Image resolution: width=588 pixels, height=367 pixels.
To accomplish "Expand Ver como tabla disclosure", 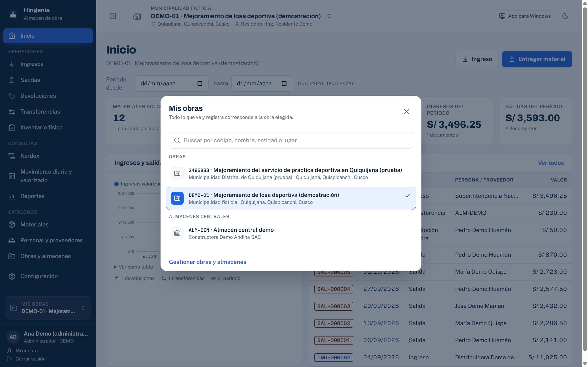I will click(134, 267).
